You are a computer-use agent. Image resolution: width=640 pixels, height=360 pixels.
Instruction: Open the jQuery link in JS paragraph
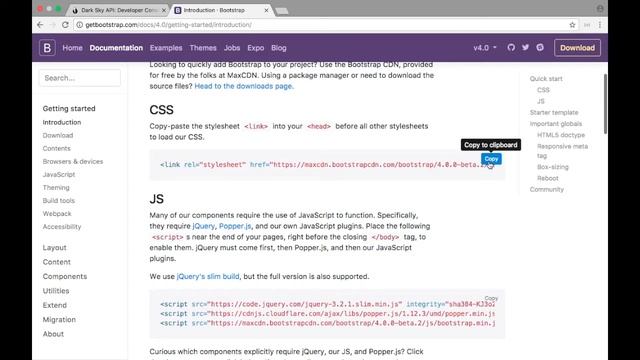point(203,226)
